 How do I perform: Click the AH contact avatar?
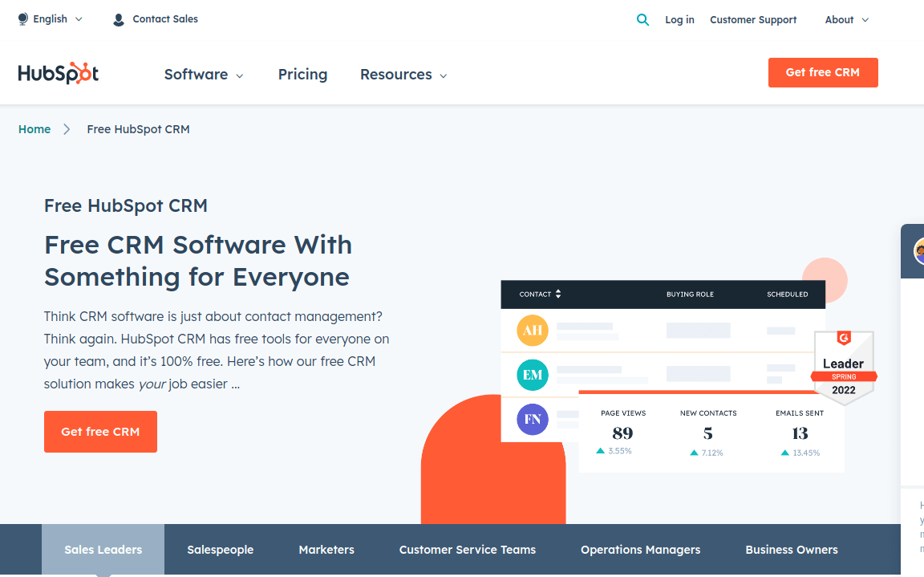[533, 330]
